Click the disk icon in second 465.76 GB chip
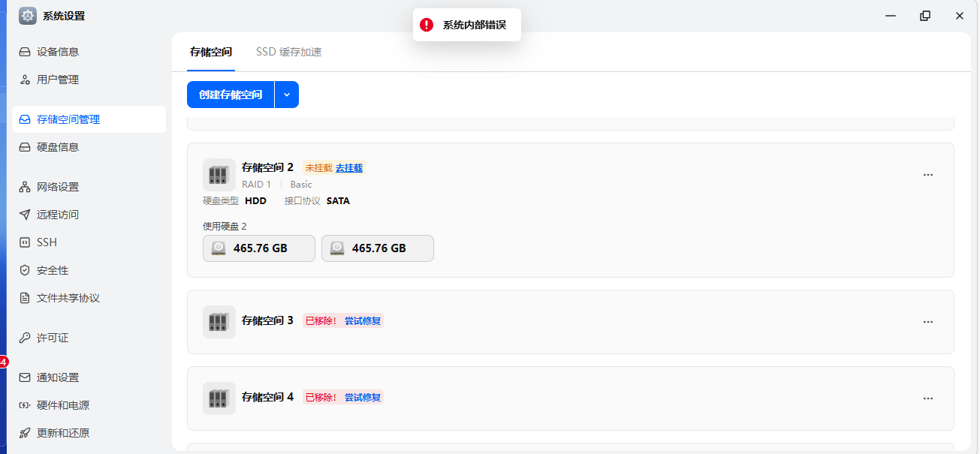This screenshot has height=454, width=980. pos(337,248)
